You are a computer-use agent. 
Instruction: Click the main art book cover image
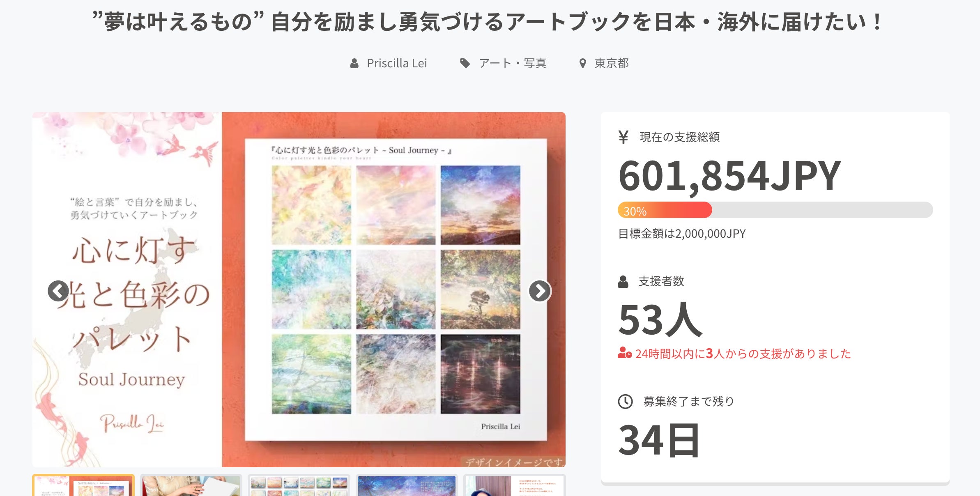(x=299, y=289)
